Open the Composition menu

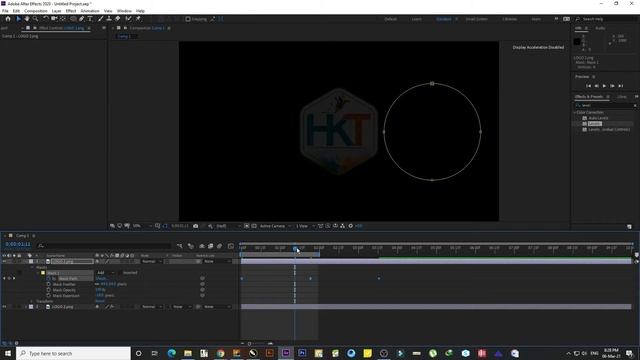click(36, 11)
